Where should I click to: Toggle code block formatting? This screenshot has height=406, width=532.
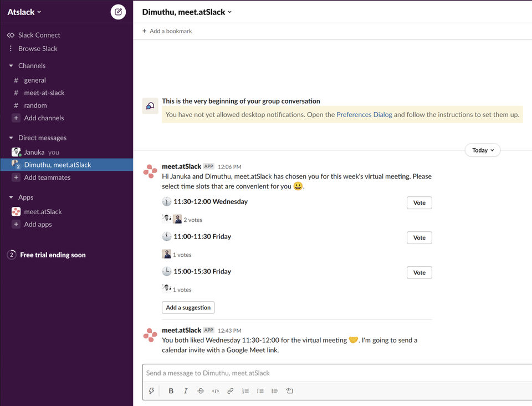[289, 390]
